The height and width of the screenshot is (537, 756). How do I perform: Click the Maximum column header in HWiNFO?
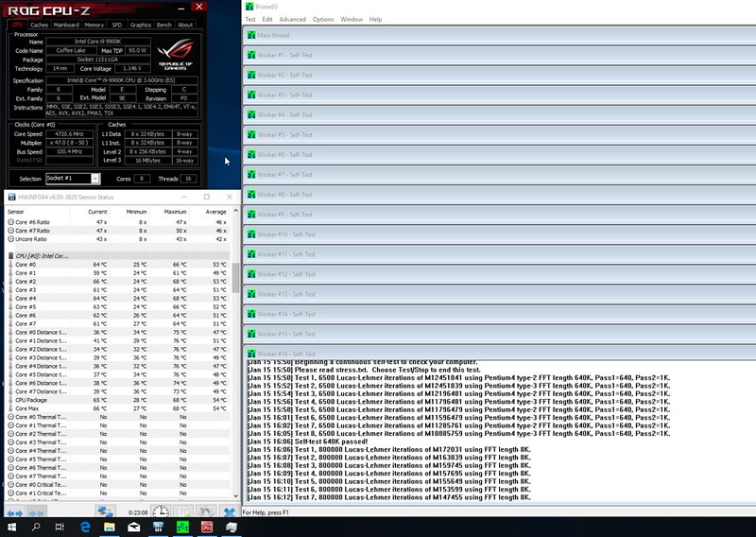point(177,212)
